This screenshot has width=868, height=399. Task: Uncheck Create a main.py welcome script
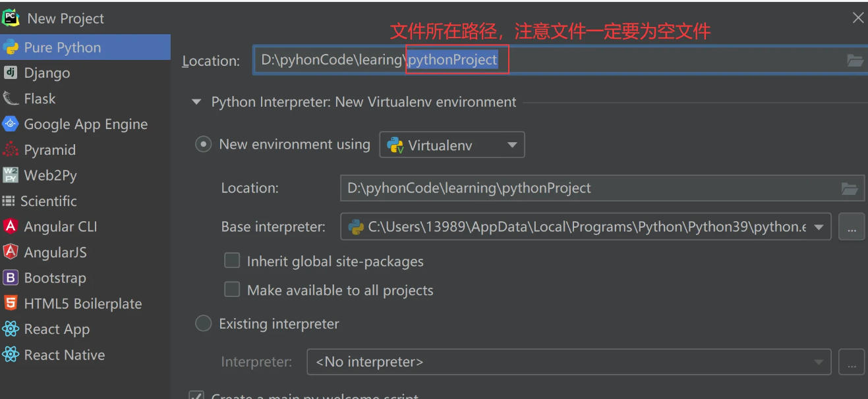[196, 395]
